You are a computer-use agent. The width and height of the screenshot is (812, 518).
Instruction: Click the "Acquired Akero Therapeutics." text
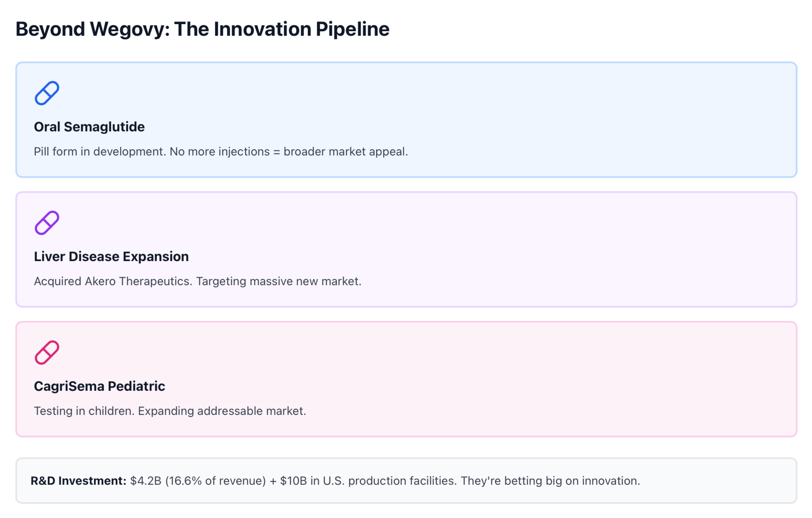[x=113, y=281]
